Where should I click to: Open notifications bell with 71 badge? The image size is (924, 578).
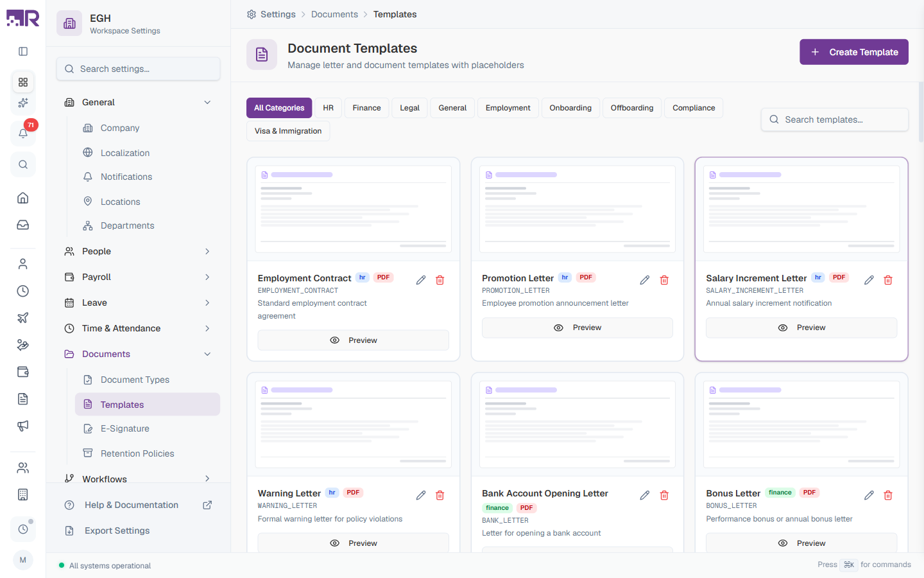pyautogui.click(x=23, y=133)
